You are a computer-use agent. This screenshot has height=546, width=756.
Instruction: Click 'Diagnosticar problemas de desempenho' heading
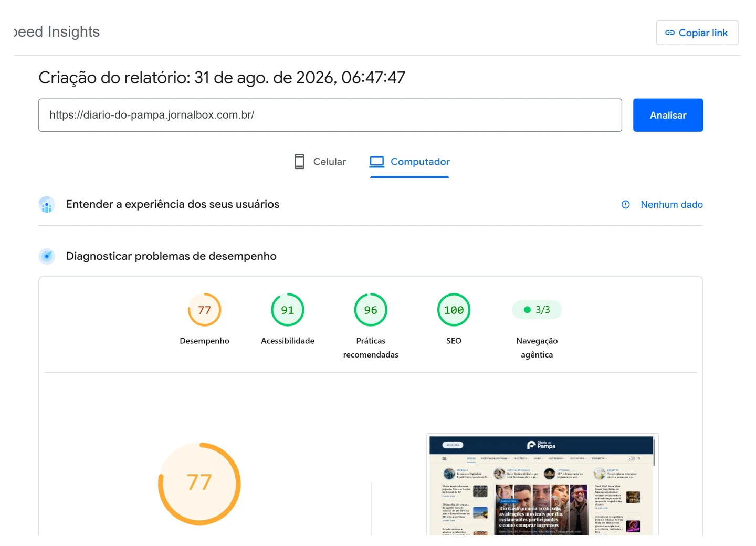(171, 256)
